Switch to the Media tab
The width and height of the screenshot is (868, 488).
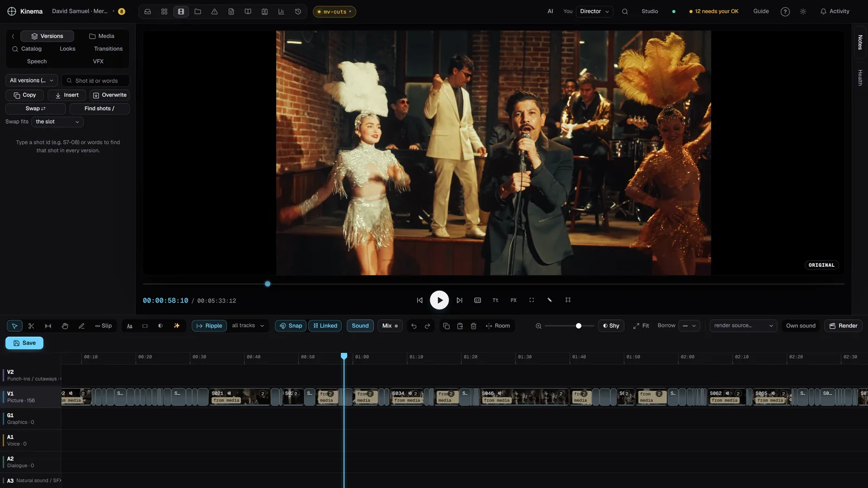pyautogui.click(x=101, y=36)
